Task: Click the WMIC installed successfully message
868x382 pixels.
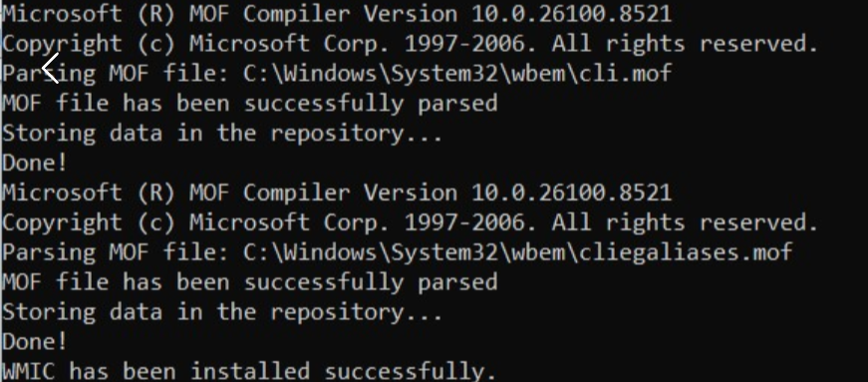Action: [248, 371]
